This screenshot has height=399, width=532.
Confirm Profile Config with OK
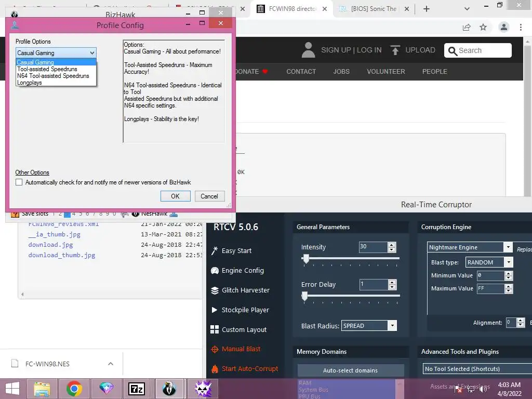tap(176, 196)
